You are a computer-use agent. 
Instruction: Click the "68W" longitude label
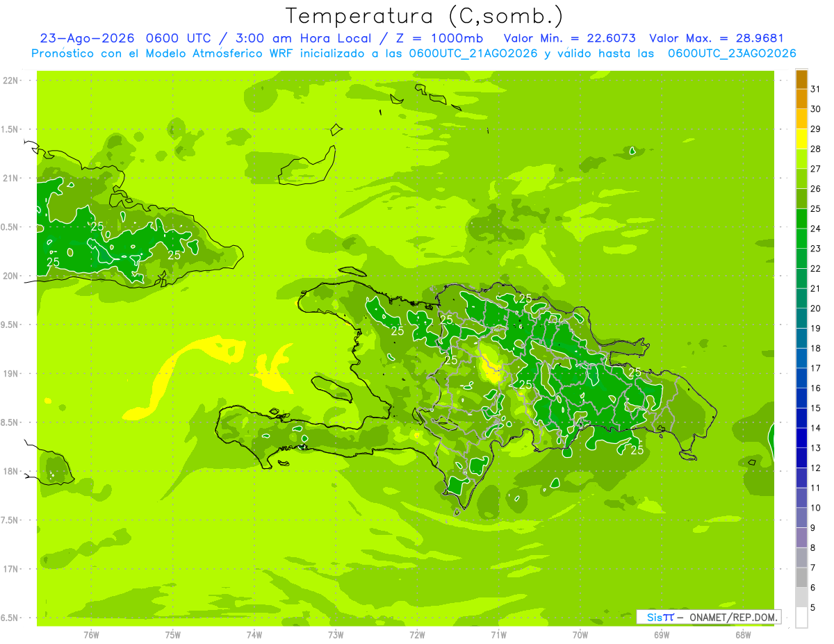pos(742,634)
